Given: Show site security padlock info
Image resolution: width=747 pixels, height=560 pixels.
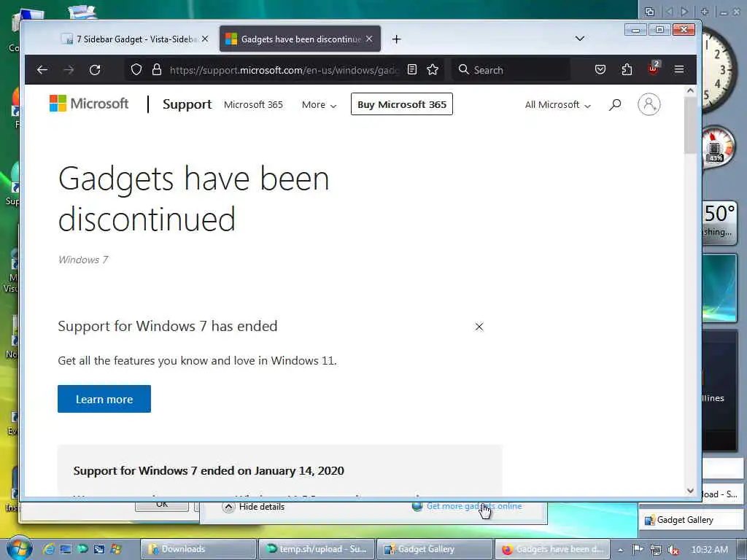Looking at the screenshot, I should 157,70.
